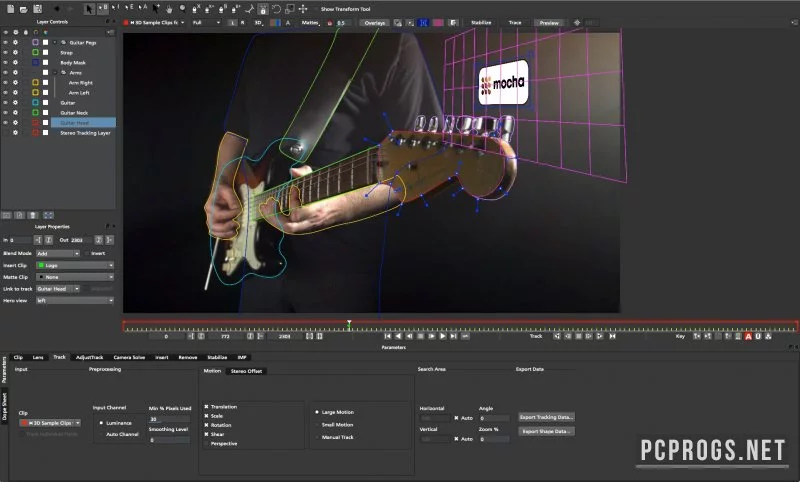
Task: Select the Pan hand tool
Action: tap(169, 9)
